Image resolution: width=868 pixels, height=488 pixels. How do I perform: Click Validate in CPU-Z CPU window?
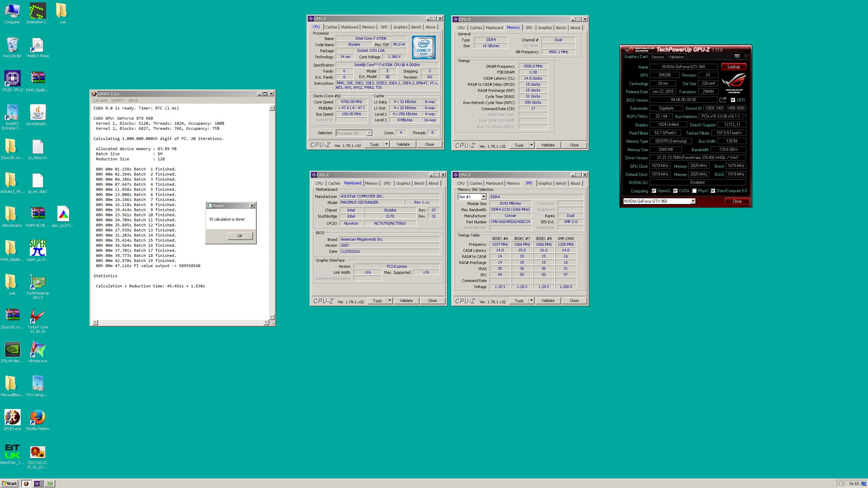(x=403, y=144)
